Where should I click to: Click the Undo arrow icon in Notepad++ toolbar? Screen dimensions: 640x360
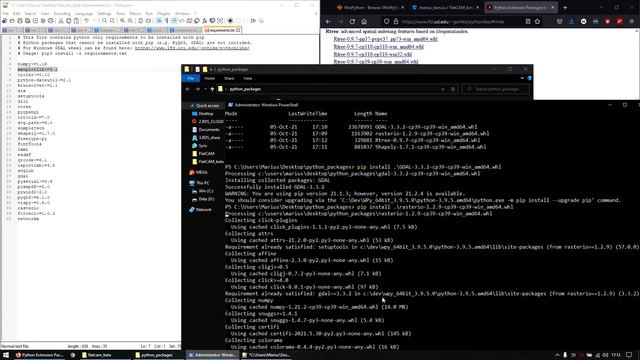click(87, 20)
